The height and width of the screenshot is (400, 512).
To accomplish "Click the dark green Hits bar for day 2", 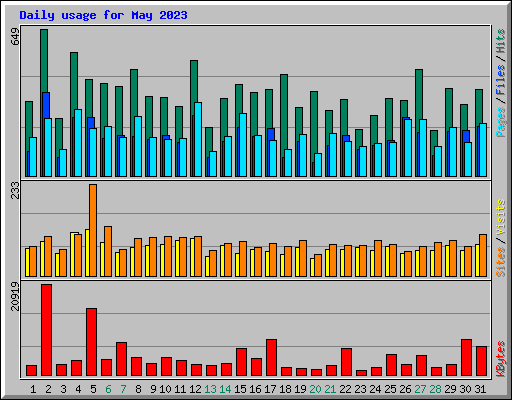I will [44, 60].
